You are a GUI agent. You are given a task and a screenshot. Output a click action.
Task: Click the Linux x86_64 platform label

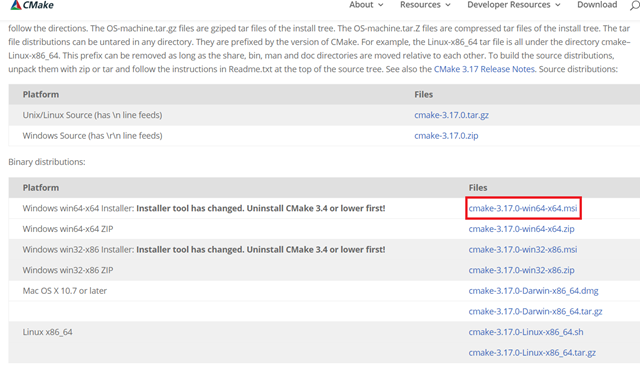tap(47, 332)
